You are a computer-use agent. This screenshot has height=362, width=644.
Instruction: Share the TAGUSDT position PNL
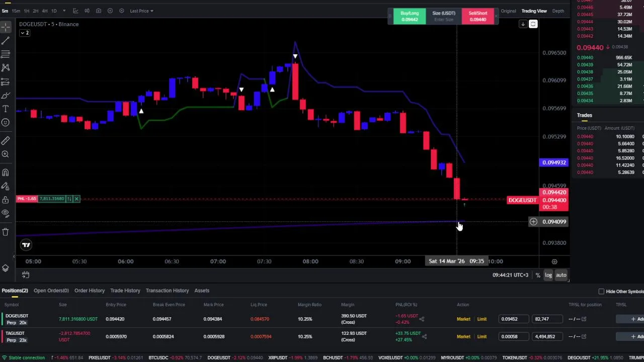click(x=424, y=337)
